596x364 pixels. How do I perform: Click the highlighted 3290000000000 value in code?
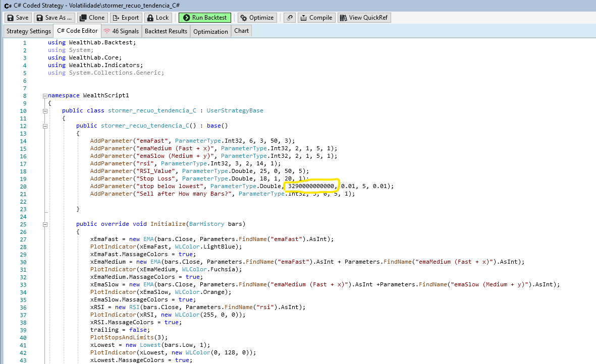click(311, 186)
